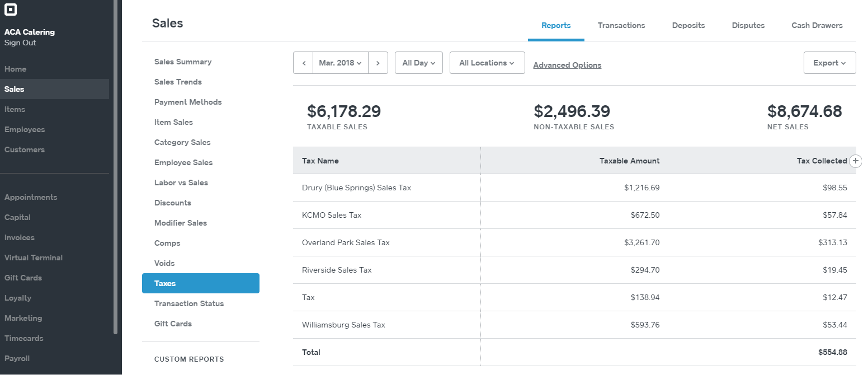The height and width of the screenshot is (379, 868).
Task: Select Sales in the left sidebar
Action: 54,89
